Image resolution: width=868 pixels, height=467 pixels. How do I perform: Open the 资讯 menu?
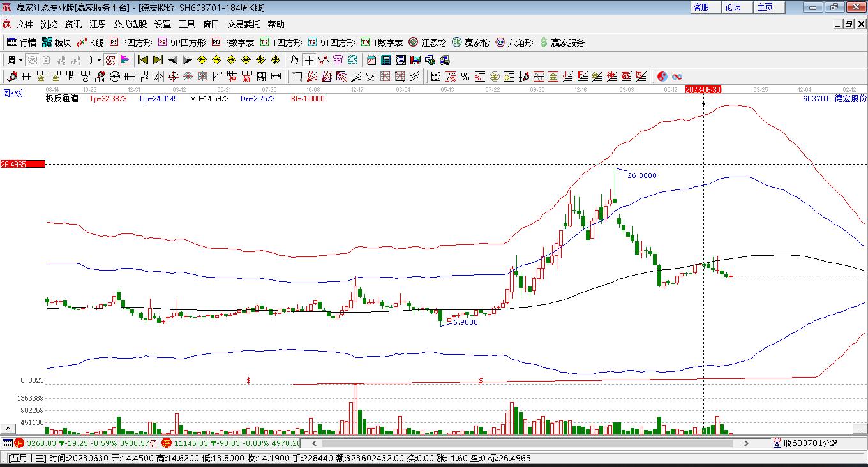(x=73, y=24)
